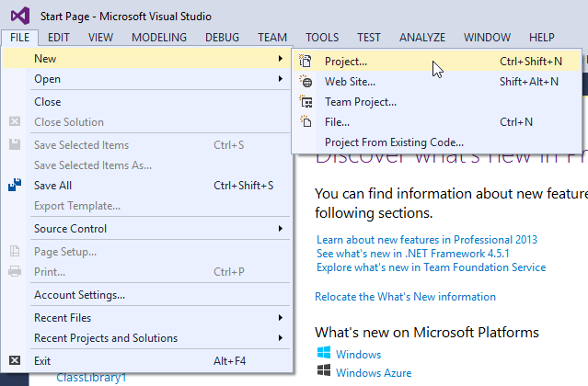Expand the Source Control submenu arrow
This screenshot has height=386, width=588.
pyautogui.click(x=280, y=228)
